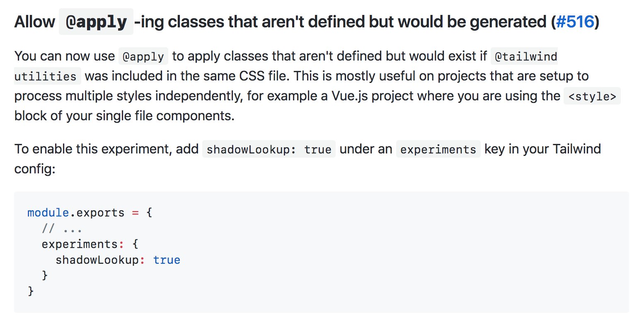Click 'shadowLookup' key in the code block

[97, 260]
